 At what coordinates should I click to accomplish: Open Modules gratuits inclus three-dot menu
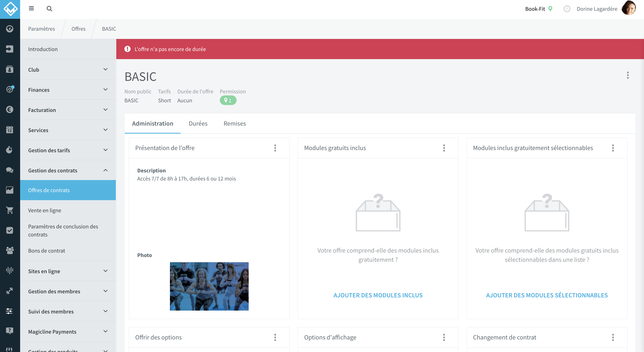coord(444,148)
